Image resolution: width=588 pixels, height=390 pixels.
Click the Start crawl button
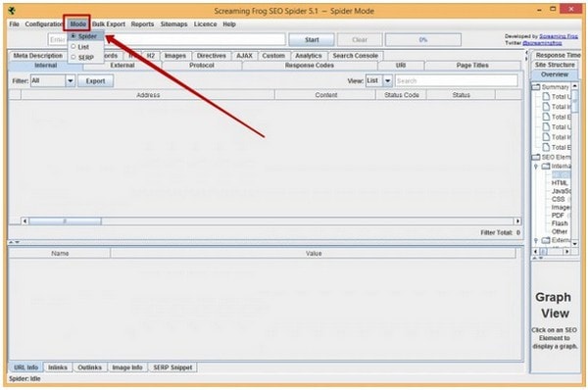(x=312, y=40)
